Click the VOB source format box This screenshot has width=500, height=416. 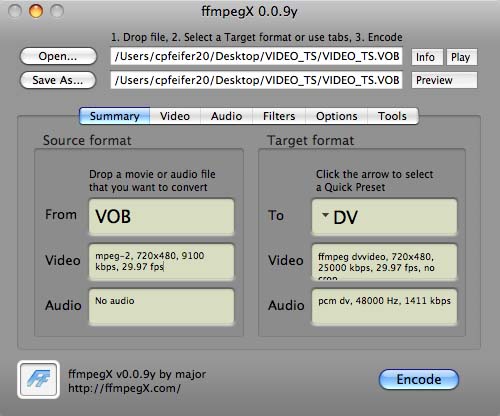point(161,217)
